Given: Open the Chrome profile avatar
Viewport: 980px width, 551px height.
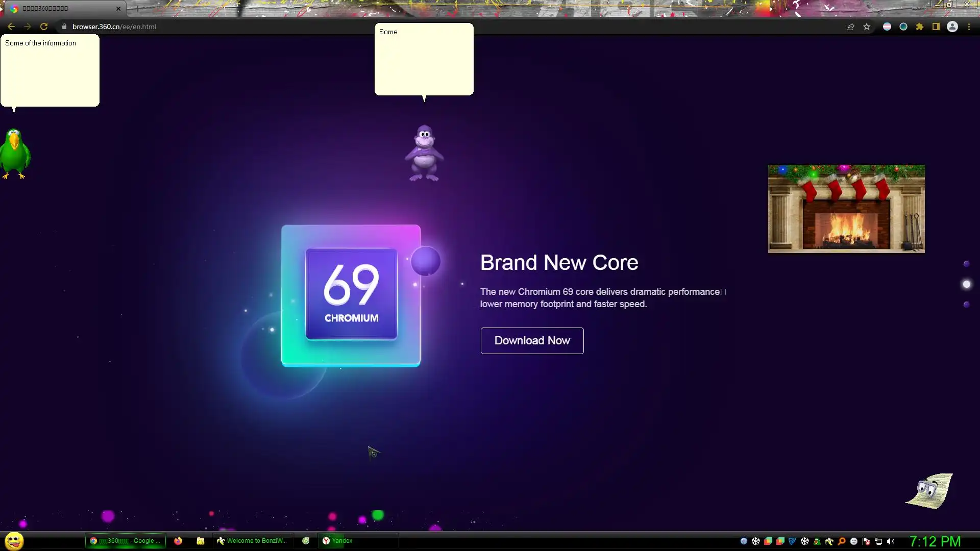Looking at the screenshot, I should (952, 27).
